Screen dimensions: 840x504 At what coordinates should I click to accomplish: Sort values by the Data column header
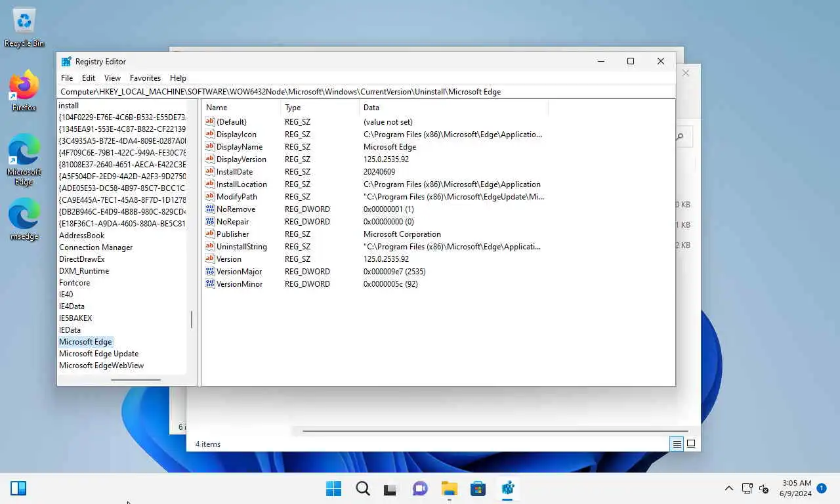pos(453,108)
